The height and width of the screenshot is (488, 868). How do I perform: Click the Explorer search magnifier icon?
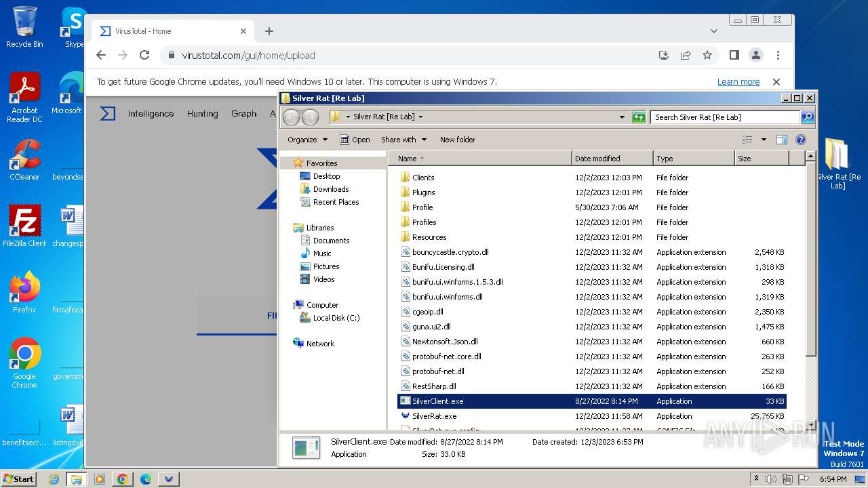[807, 117]
